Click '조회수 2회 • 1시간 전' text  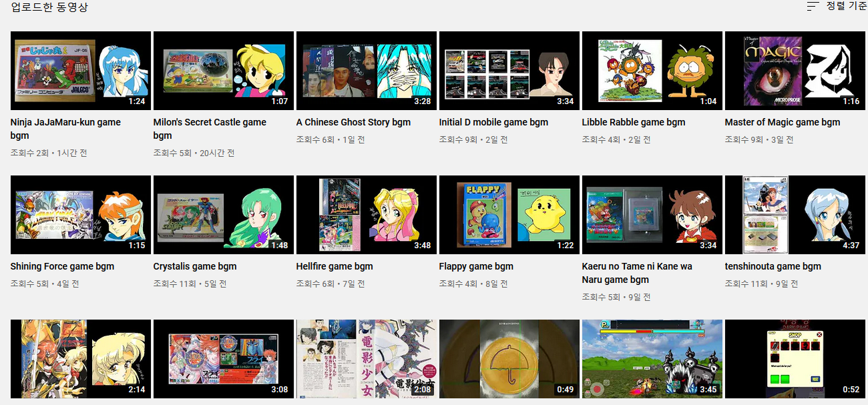49,153
